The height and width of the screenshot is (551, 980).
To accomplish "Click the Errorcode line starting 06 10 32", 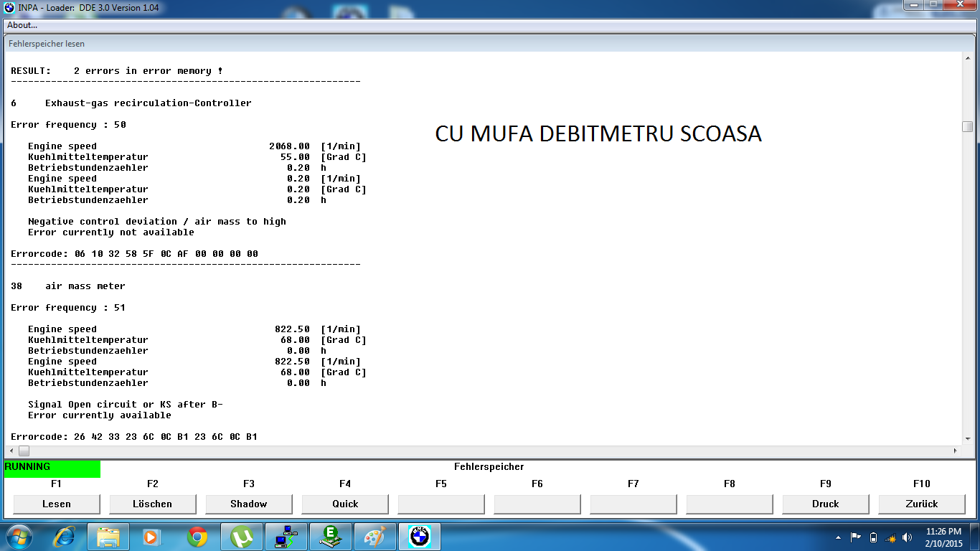I will (x=134, y=254).
